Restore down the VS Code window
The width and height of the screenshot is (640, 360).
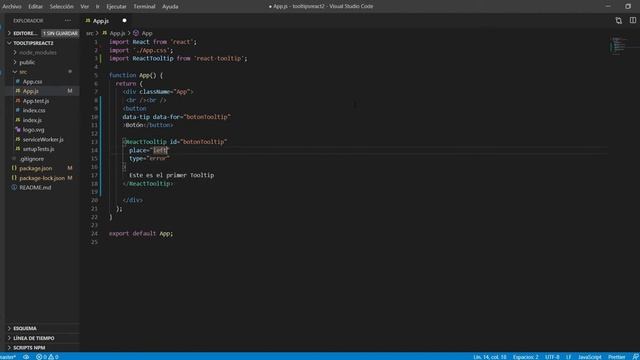(628, 6)
